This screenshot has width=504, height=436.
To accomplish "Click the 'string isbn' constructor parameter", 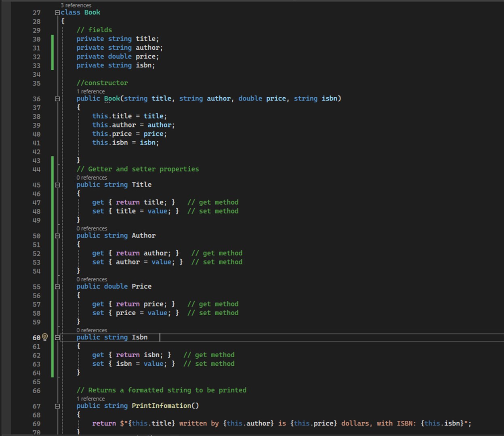I will [x=315, y=99].
